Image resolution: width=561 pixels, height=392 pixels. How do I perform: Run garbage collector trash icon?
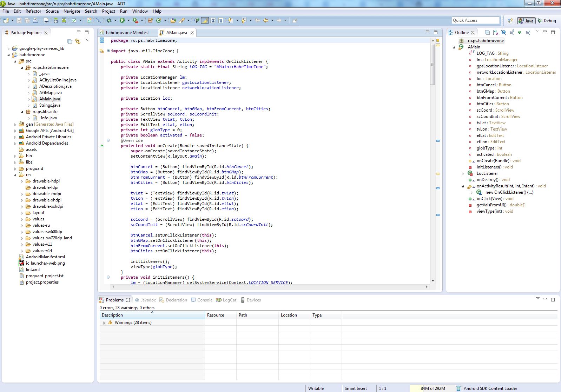(458, 388)
